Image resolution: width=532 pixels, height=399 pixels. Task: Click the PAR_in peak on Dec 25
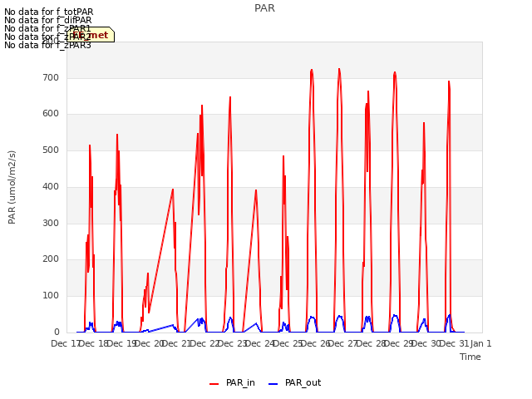point(312,70)
